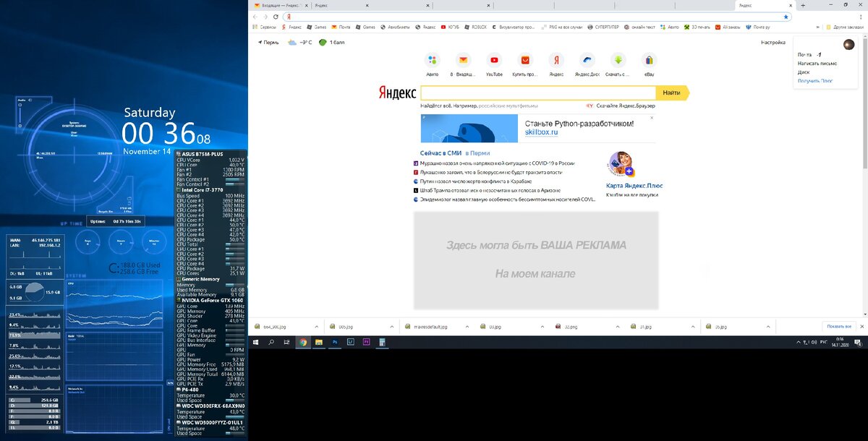Screen dimensions: 868x441
Task: Open Диск link in user panel
Action: point(804,72)
